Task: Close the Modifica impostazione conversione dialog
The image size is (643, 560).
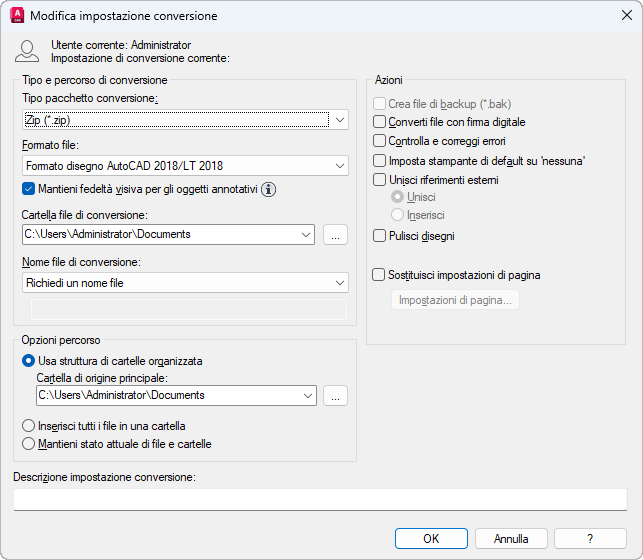Action: click(626, 16)
